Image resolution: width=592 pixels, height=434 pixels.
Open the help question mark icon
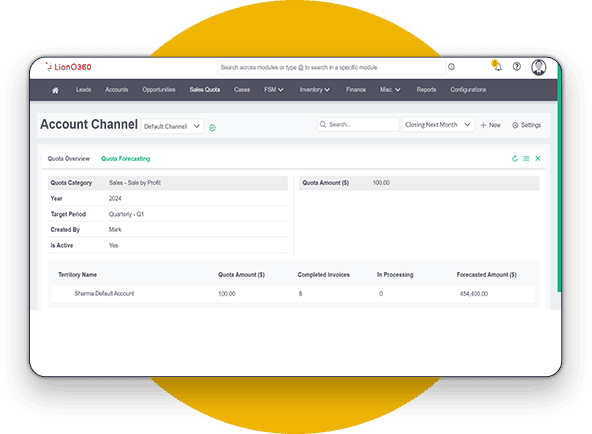click(x=517, y=67)
